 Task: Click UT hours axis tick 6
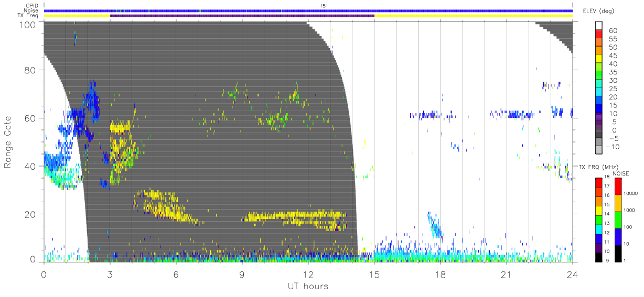176,274
